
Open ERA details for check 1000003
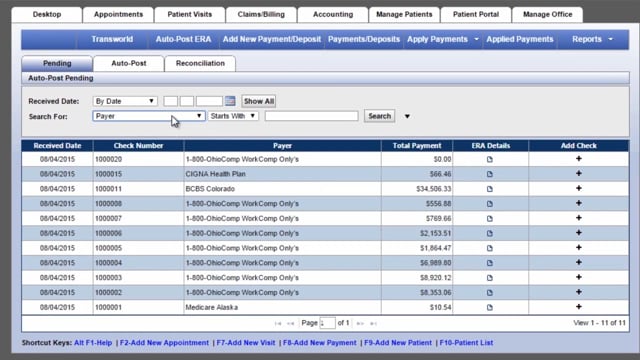click(x=490, y=278)
